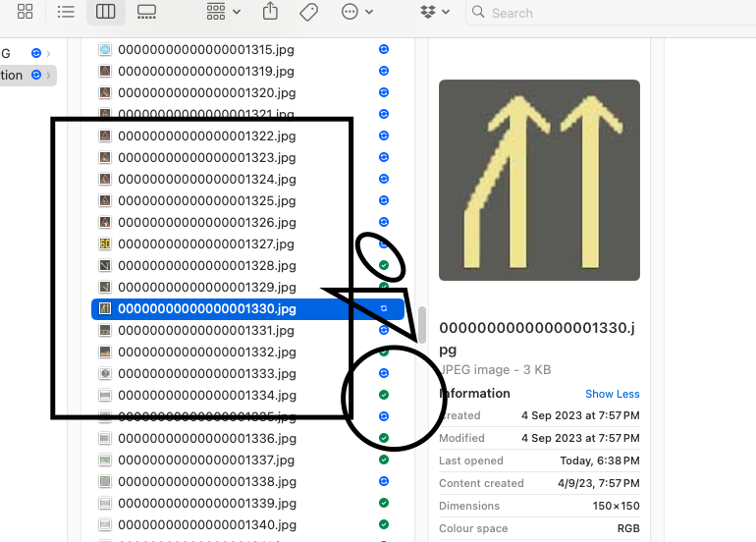756x542 pixels.
Task: Select file 0000000000000001334.jpg
Action: point(207,396)
